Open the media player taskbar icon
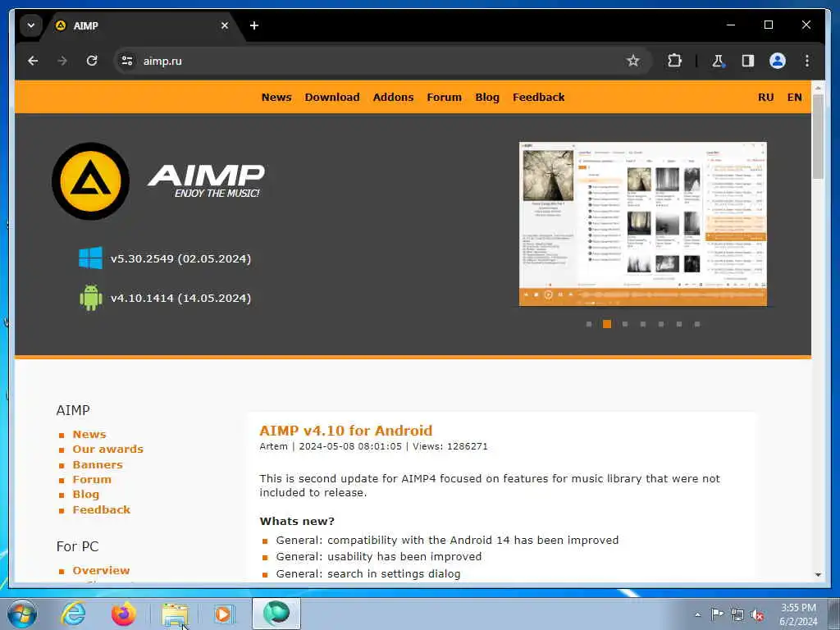840x630 pixels. coord(223,614)
